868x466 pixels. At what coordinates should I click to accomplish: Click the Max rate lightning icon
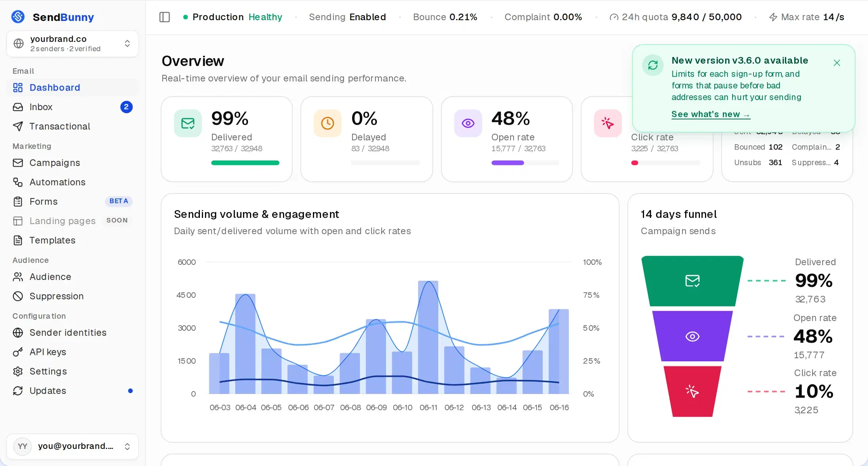pos(773,17)
